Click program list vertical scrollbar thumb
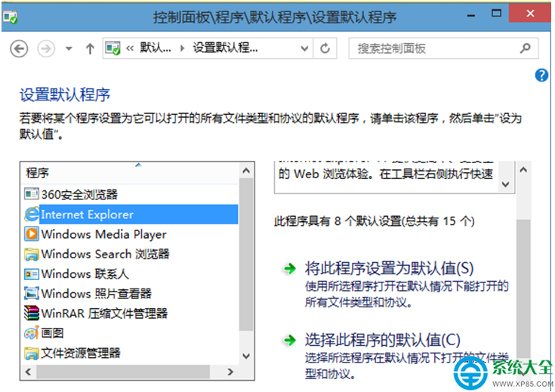This screenshot has width=555, height=392. tap(246, 255)
